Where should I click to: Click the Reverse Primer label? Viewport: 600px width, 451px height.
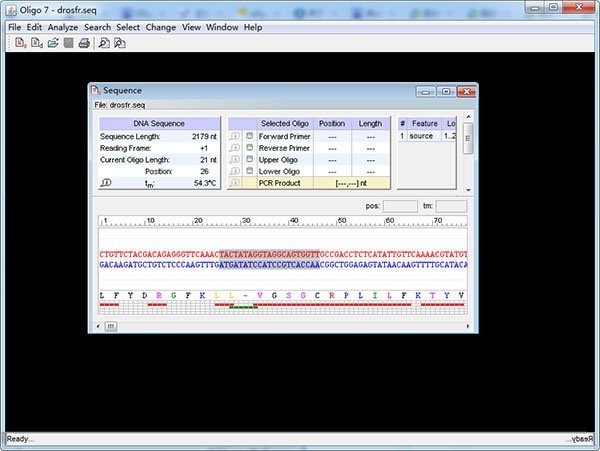point(284,148)
